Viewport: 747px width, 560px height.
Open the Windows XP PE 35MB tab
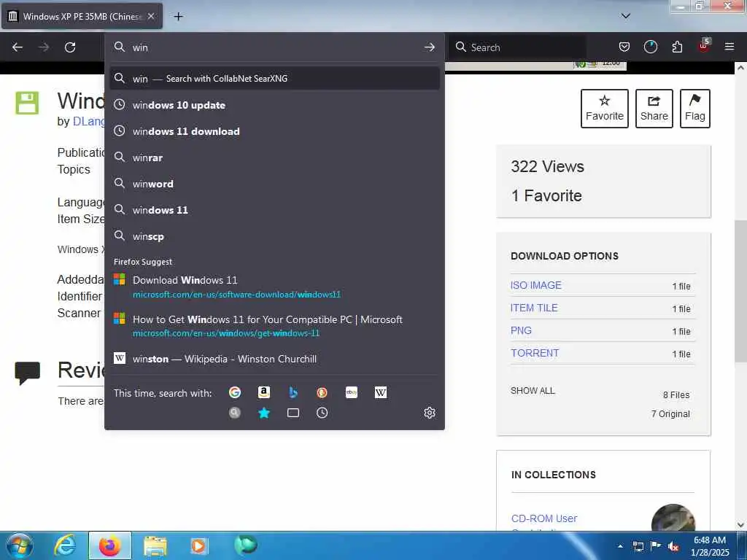(82, 16)
